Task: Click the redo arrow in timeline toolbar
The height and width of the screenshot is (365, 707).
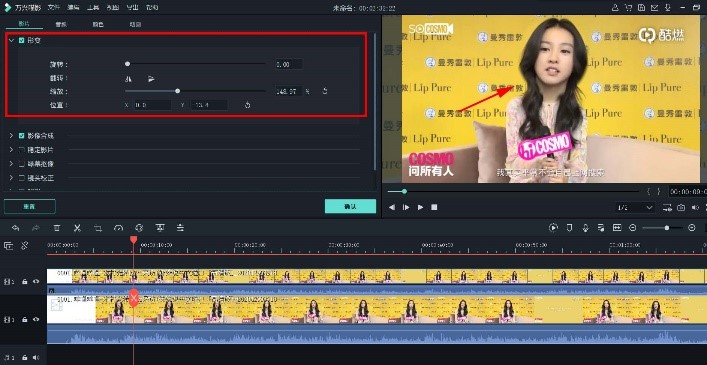Action: [x=36, y=228]
